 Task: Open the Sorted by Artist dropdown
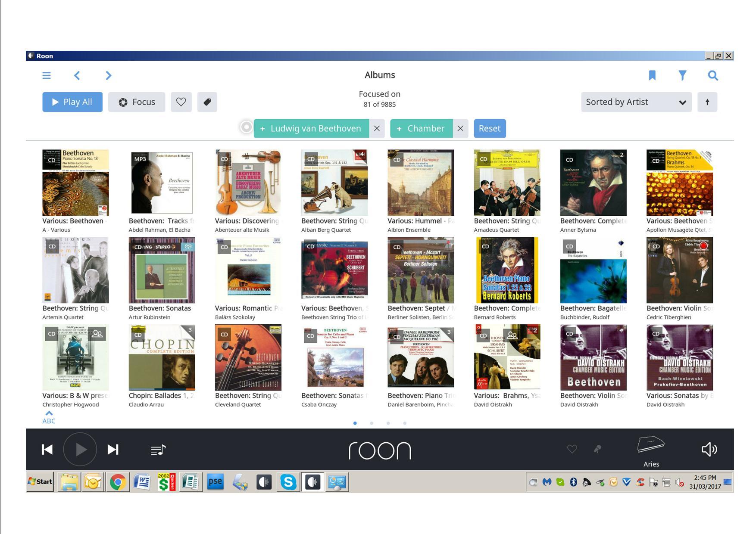point(636,102)
